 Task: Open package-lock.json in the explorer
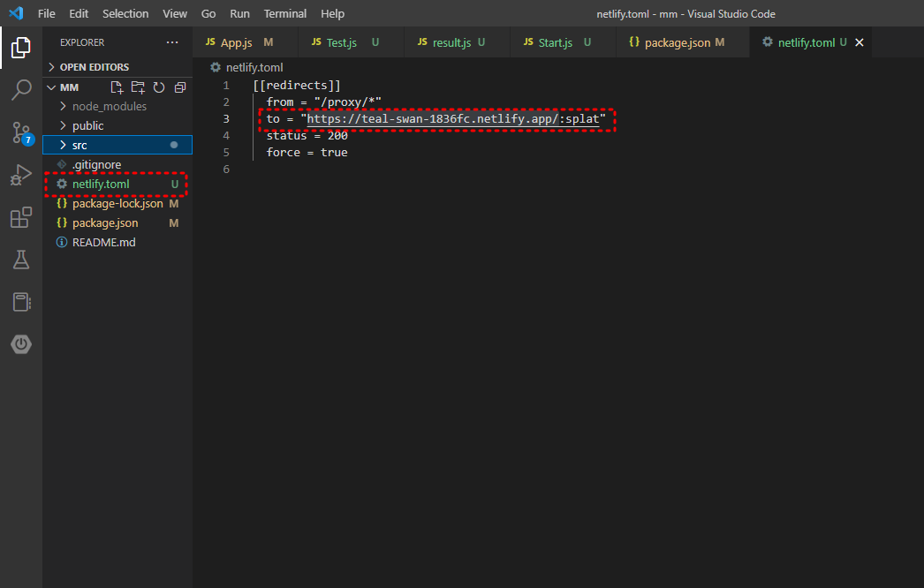[117, 203]
